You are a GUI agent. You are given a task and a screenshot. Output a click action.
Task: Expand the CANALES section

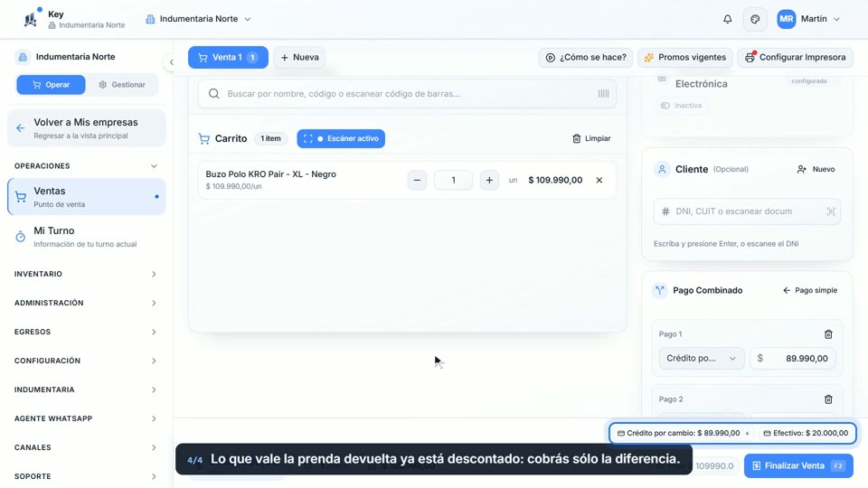coord(86,447)
